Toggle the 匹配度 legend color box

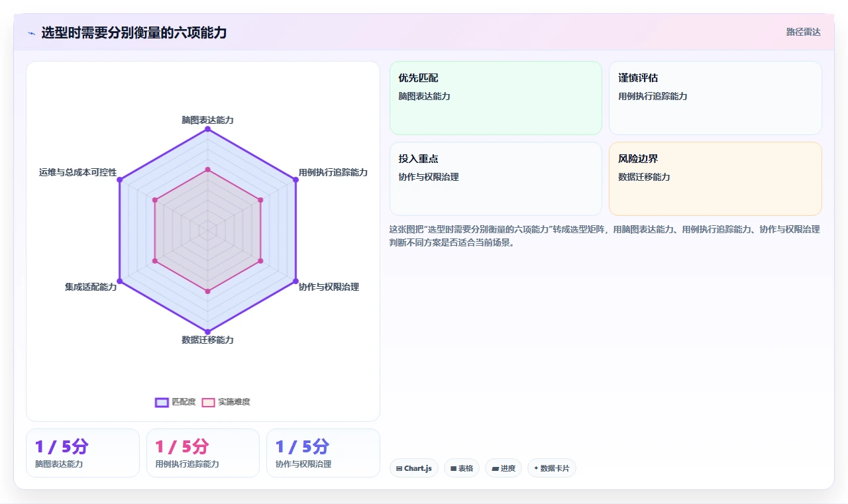pyautogui.click(x=162, y=402)
